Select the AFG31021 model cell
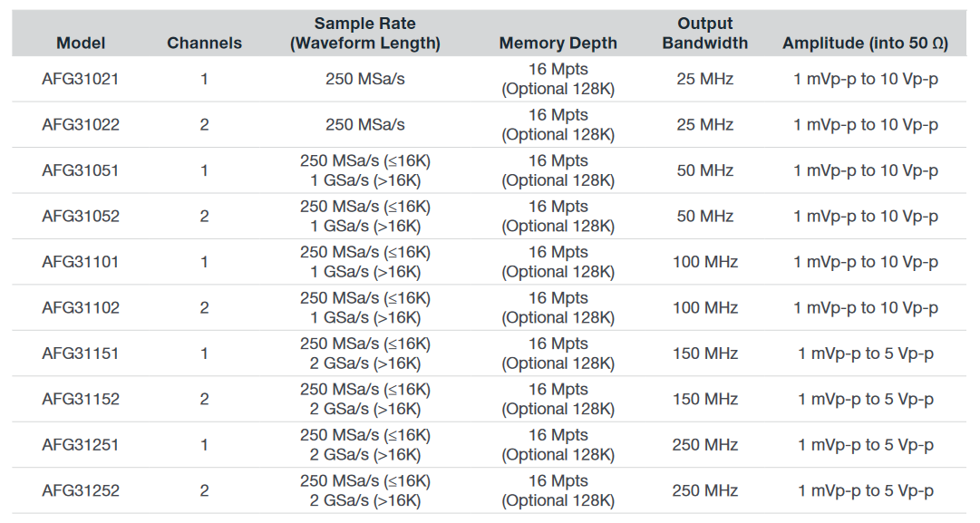 coord(81,79)
